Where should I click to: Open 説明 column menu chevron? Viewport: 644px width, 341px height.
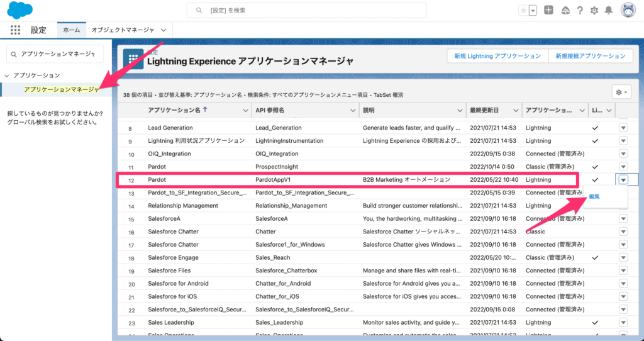tap(460, 111)
